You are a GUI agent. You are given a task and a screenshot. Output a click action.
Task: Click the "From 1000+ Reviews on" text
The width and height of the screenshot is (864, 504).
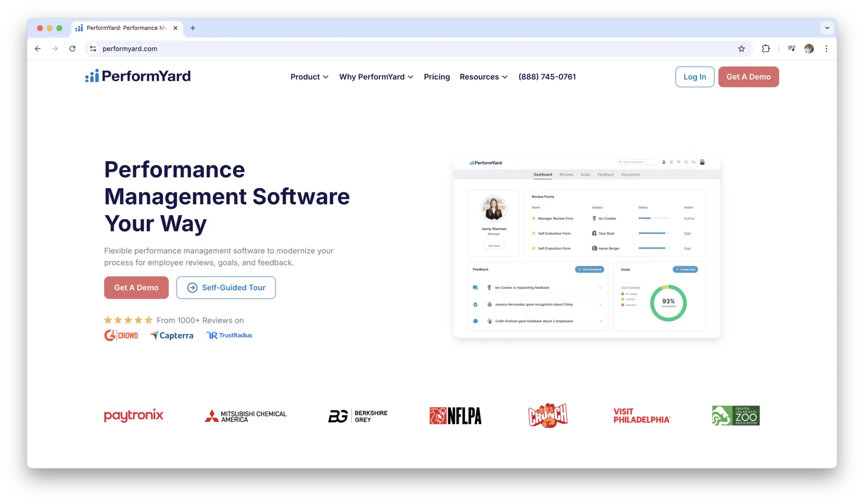(200, 320)
